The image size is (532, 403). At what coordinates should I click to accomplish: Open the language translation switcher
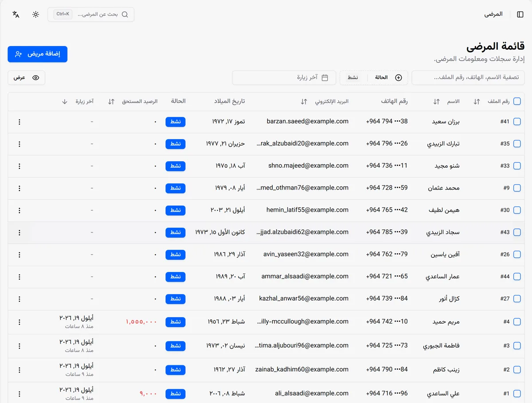[x=16, y=14]
